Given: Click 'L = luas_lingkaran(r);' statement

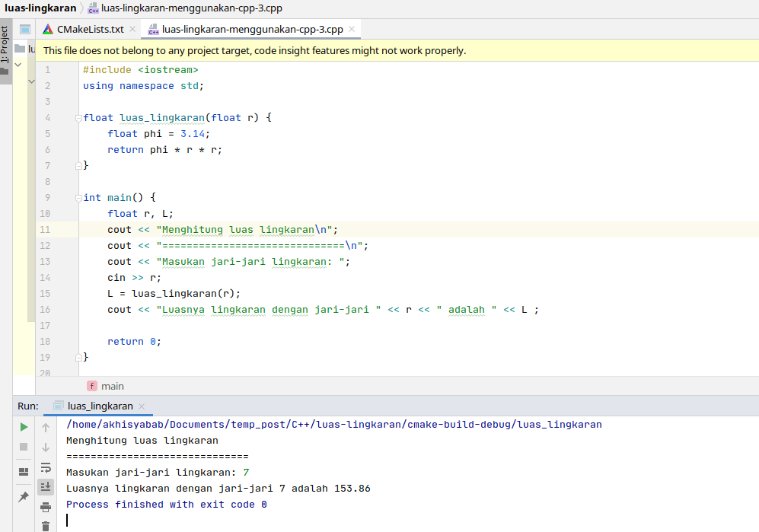Looking at the screenshot, I should 174,293.
